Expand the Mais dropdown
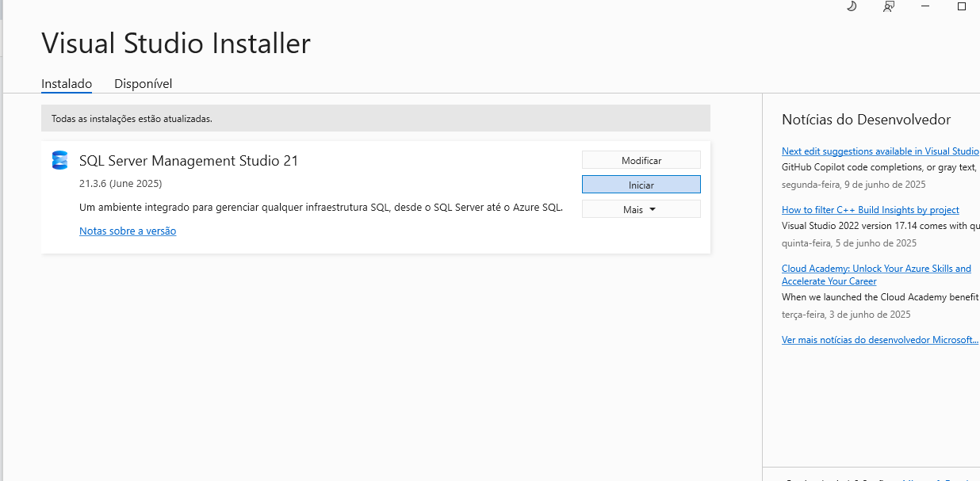The image size is (980, 481). [641, 209]
